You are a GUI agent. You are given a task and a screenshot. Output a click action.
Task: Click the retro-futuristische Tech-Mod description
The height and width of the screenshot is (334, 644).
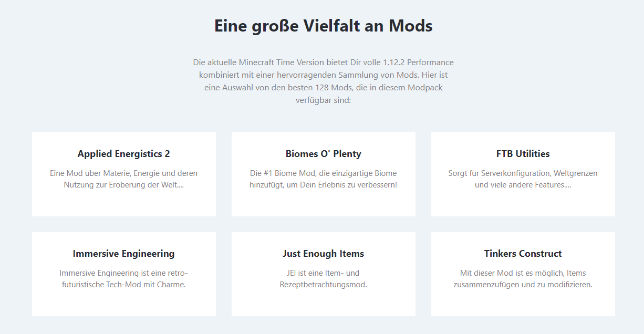click(x=123, y=279)
